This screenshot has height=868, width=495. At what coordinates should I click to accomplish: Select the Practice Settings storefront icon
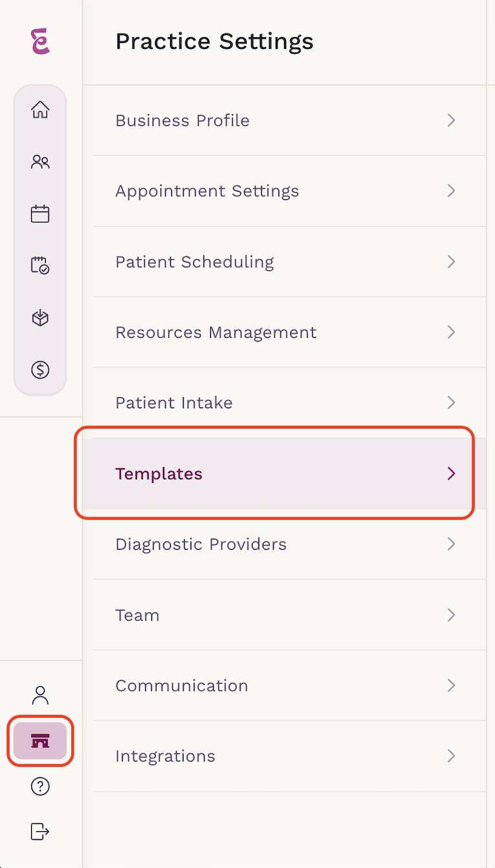40,741
